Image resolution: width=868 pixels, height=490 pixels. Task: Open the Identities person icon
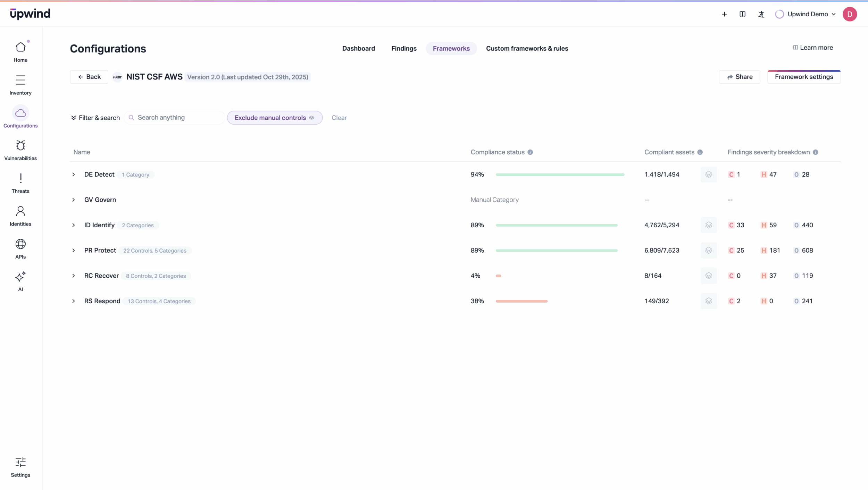[20, 211]
